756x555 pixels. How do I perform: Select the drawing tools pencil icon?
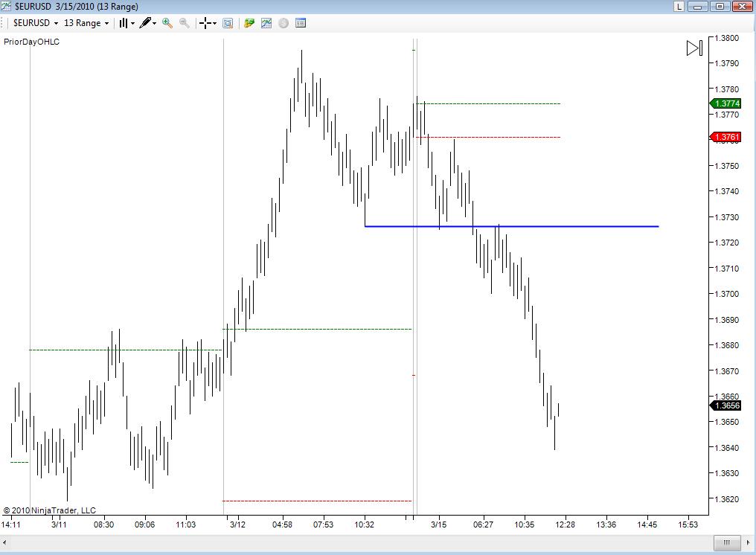[x=147, y=23]
